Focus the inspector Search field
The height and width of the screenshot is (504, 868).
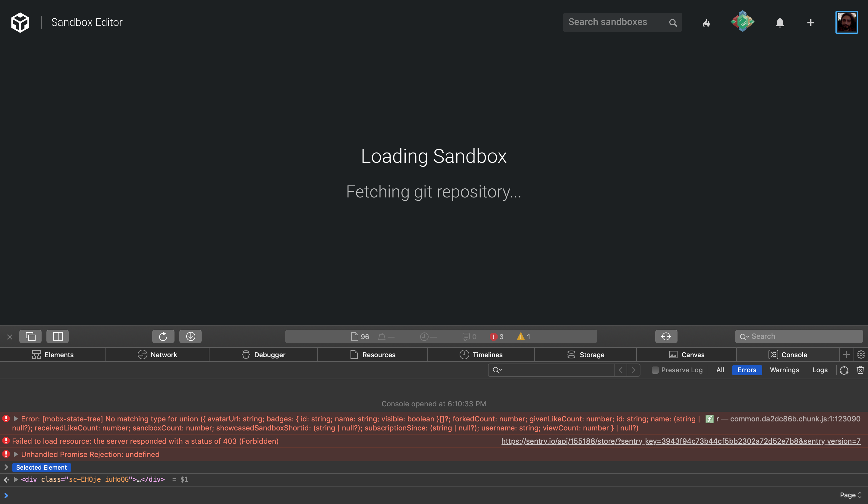[799, 336]
